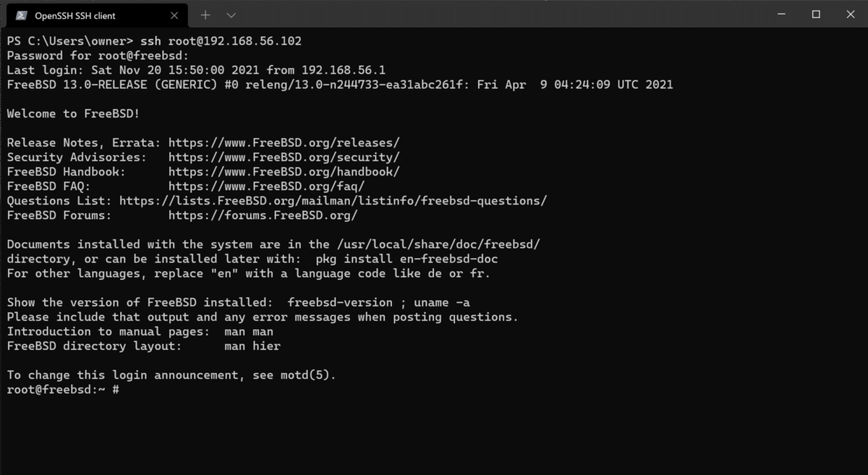The image size is (868, 475).
Task: Expand the new tab profile dropdown chevron
Action: pos(231,15)
